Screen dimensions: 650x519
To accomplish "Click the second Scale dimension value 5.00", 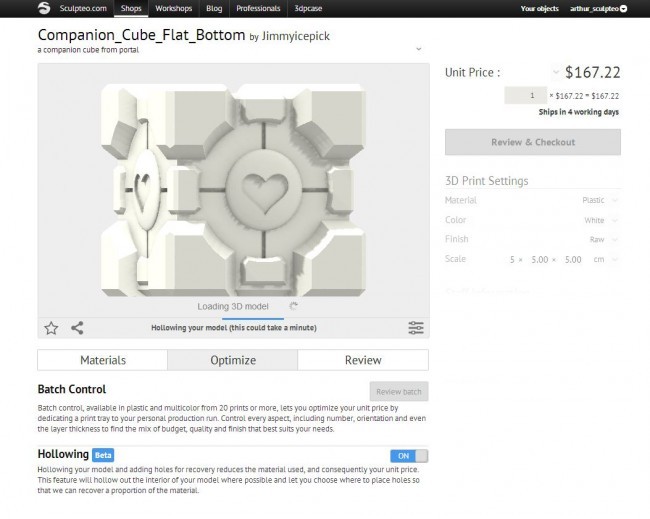I will click(539, 260).
